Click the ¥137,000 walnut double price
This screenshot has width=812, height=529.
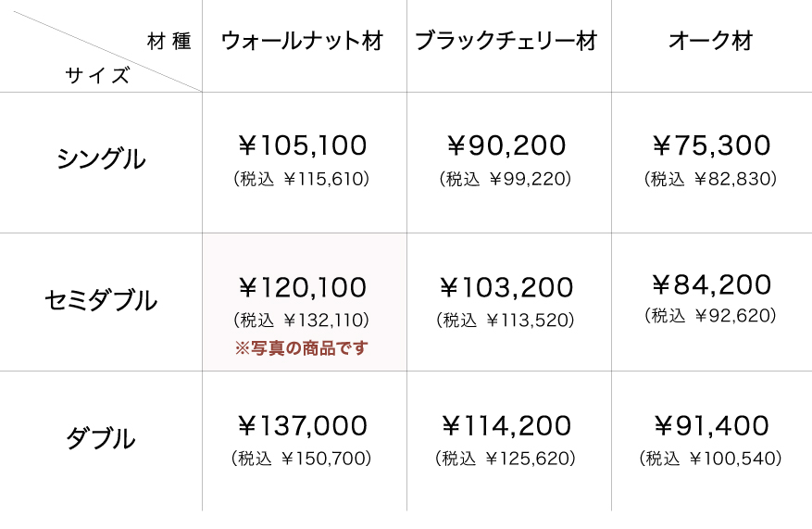303,426
